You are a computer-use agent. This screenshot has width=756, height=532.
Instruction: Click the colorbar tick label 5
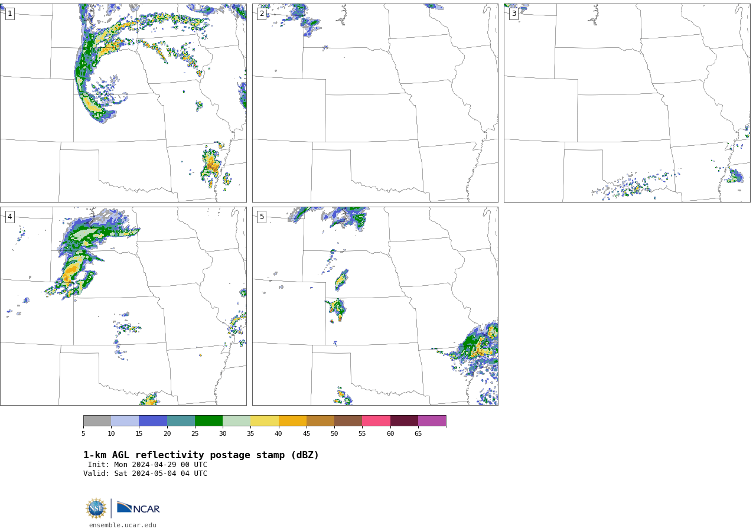click(83, 433)
